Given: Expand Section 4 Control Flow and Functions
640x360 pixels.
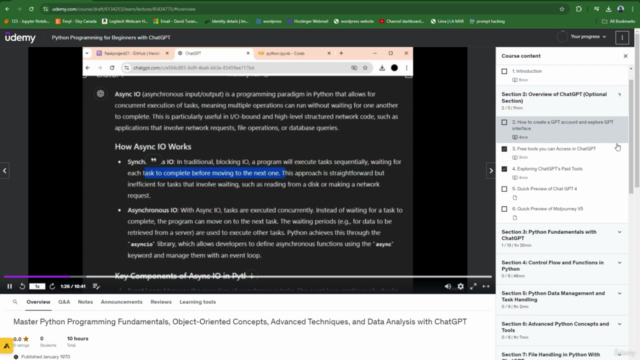Looking at the screenshot, I should 620,263.
